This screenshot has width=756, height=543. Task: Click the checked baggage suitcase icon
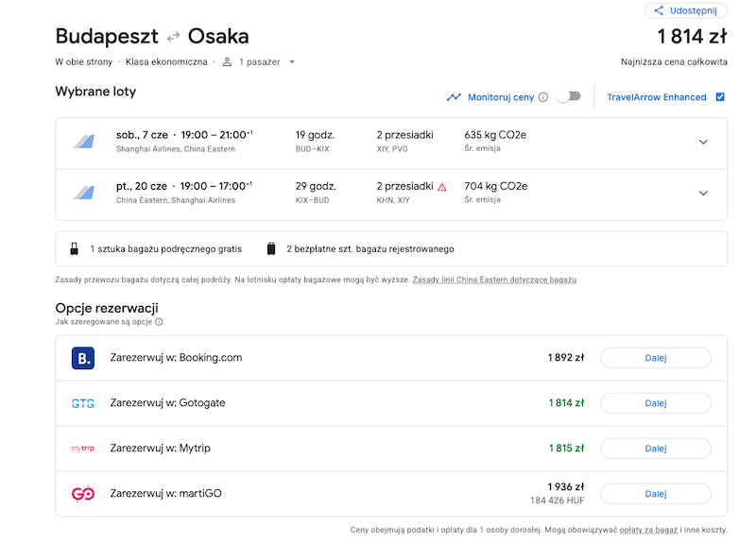tap(271, 249)
